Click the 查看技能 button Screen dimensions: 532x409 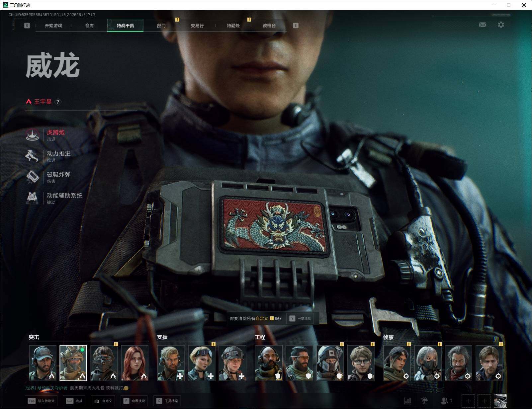pos(134,401)
